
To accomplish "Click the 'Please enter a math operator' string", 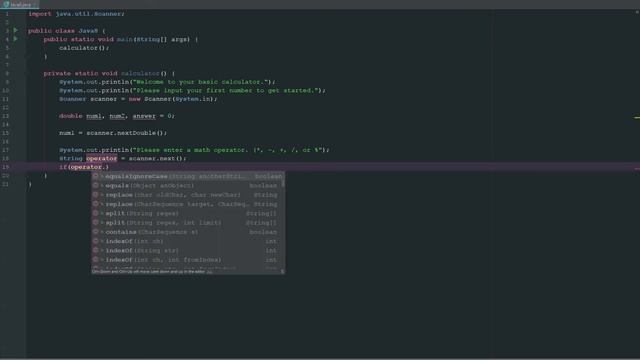I will click(x=229, y=150).
